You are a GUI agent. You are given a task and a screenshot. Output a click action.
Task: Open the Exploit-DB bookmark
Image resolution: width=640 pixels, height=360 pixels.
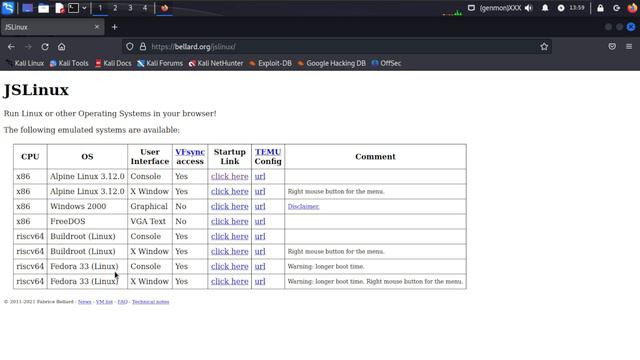click(270, 63)
